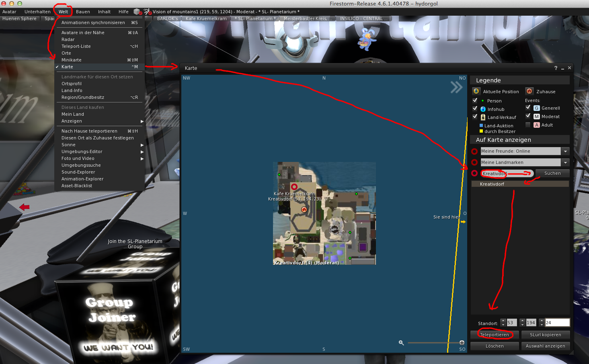Click the help question mark in the Karte window
Image resolution: width=589 pixels, height=364 pixels.
tap(556, 68)
